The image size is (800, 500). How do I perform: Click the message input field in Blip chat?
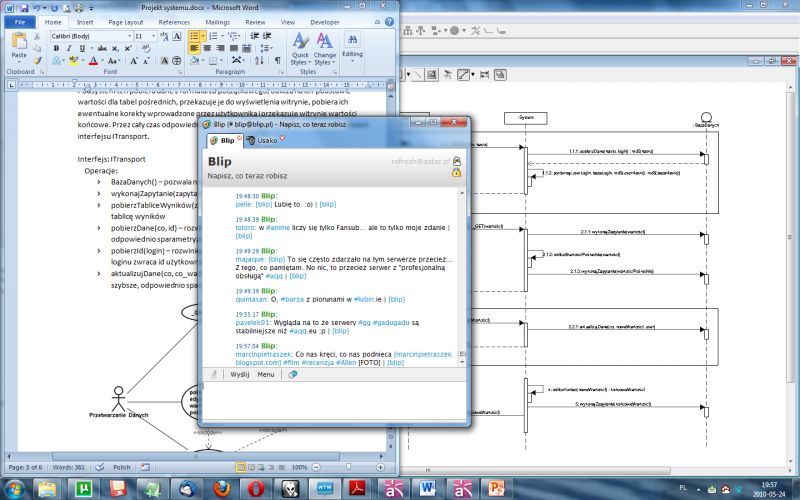334,401
